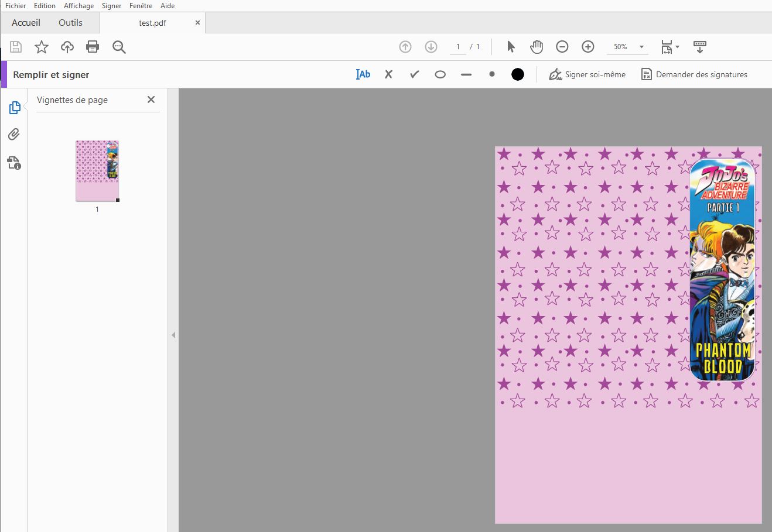Screen dimensions: 772x532
Task: Close the test.pdf tab
Action: (x=197, y=23)
